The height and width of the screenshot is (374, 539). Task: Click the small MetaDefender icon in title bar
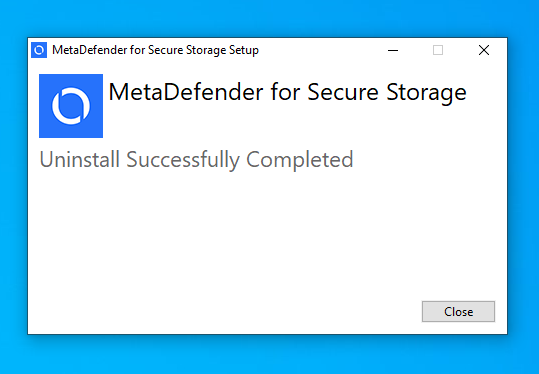click(39, 50)
